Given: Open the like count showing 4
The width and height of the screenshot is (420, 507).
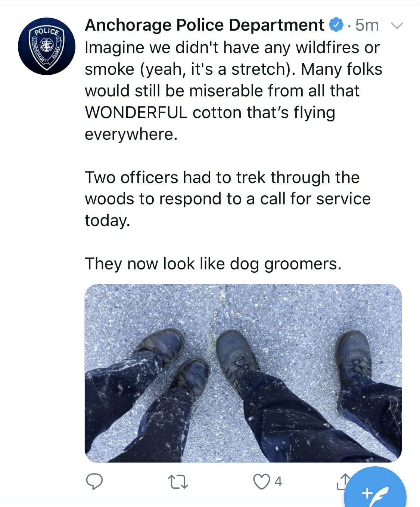Looking at the screenshot, I should pyautogui.click(x=278, y=482).
